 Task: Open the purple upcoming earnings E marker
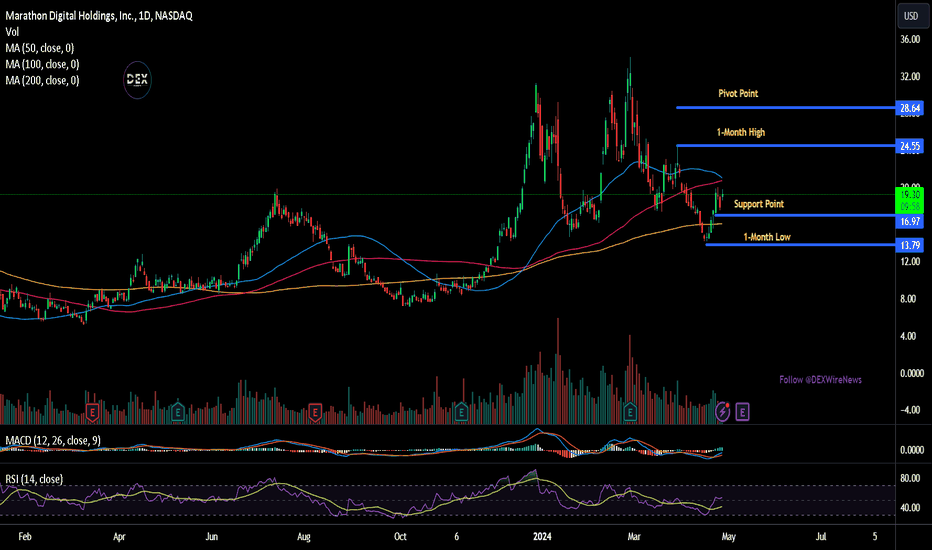742,411
